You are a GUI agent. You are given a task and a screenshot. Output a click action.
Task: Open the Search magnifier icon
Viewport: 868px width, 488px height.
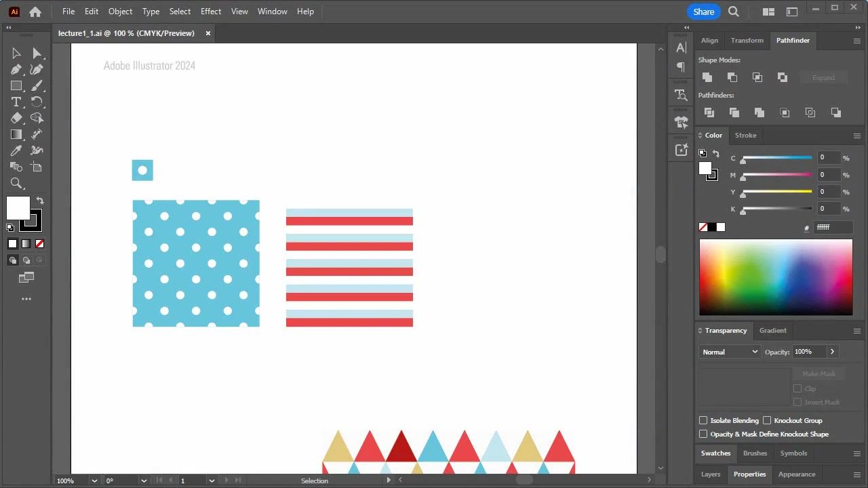coord(734,12)
